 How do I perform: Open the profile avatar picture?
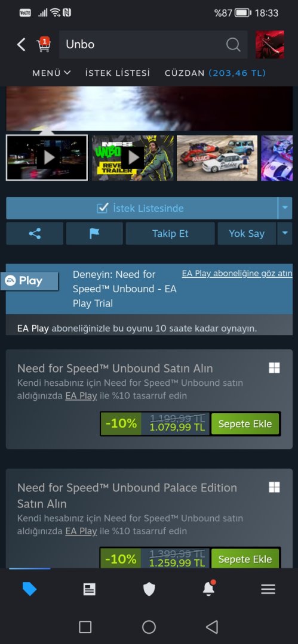tap(269, 44)
